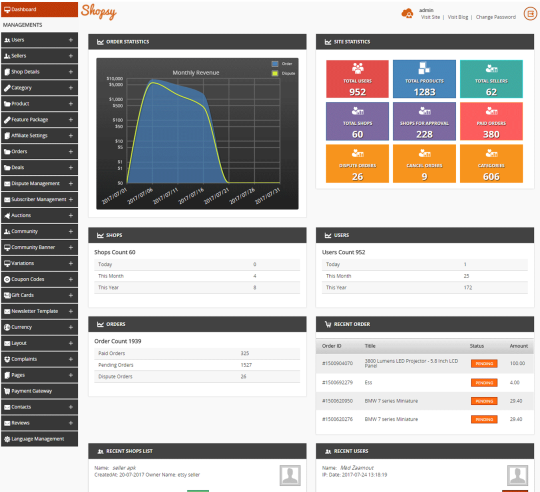The image size is (540, 492).
Task: Click the Shops For Approval tile
Action: [x=424, y=121]
